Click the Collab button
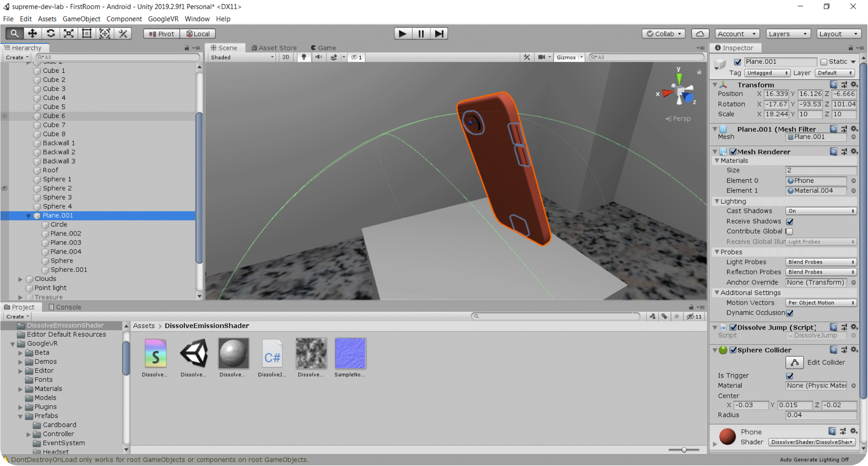 click(664, 34)
